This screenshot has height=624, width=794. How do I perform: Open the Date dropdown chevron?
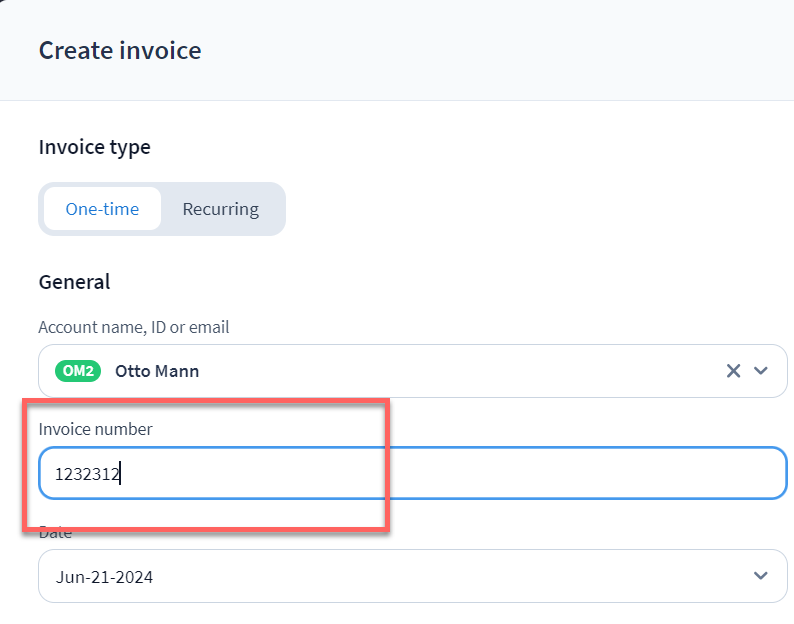coord(761,576)
